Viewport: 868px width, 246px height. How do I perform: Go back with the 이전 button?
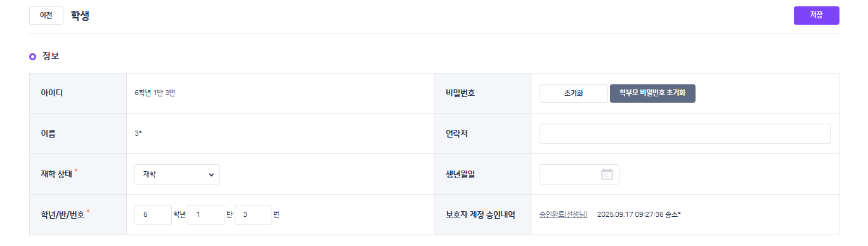46,16
